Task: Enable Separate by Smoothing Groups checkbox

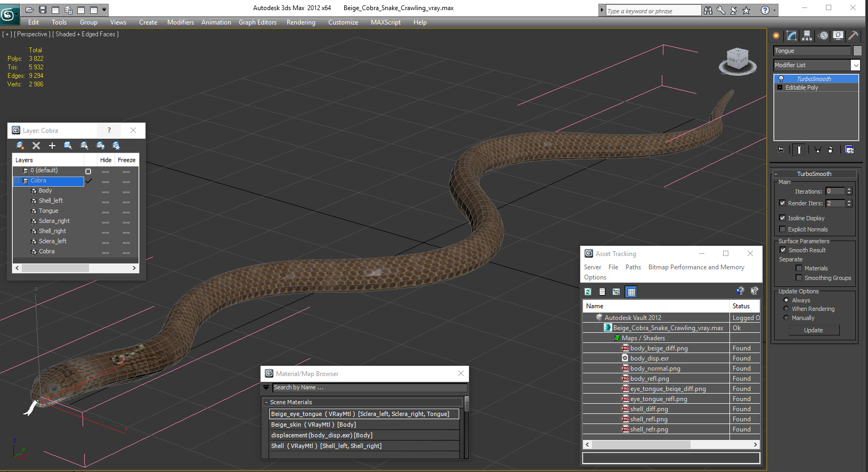Action: (799, 278)
